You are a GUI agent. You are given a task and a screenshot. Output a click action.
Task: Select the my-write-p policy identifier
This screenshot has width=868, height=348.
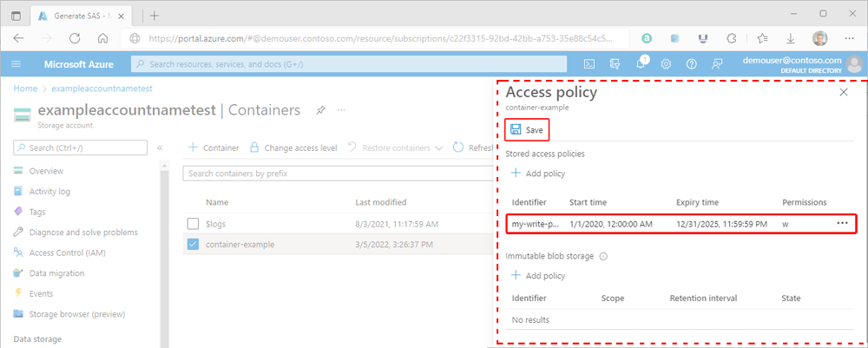pyautogui.click(x=535, y=224)
